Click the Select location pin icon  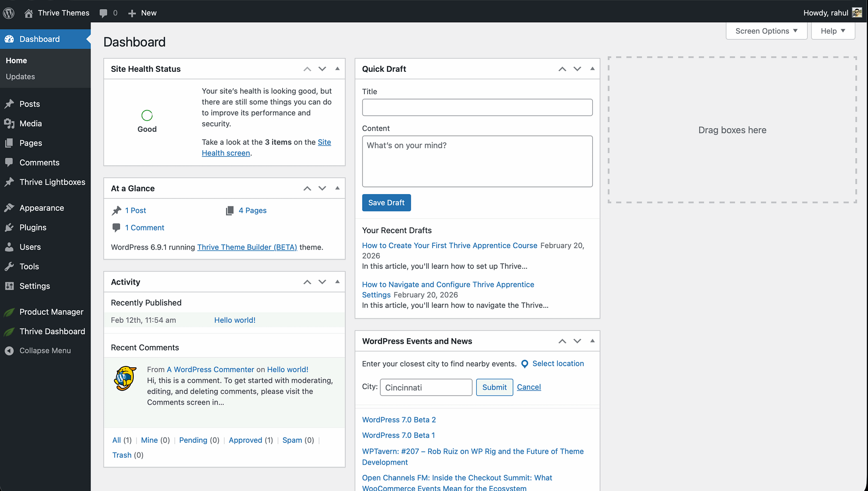coord(525,364)
